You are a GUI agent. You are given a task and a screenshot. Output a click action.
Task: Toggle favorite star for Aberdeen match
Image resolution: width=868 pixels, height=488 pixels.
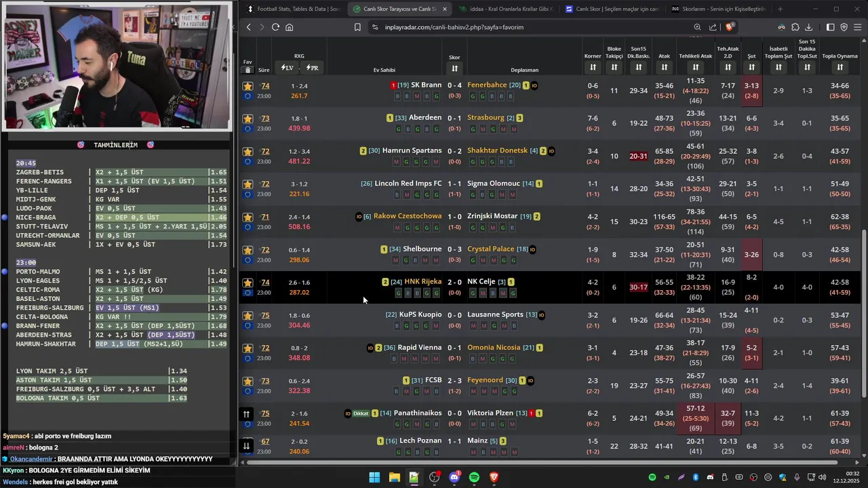(x=248, y=119)
